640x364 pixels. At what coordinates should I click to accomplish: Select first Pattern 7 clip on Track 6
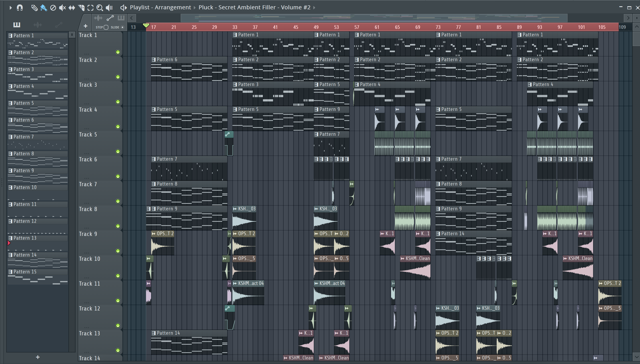click(189, 168)
